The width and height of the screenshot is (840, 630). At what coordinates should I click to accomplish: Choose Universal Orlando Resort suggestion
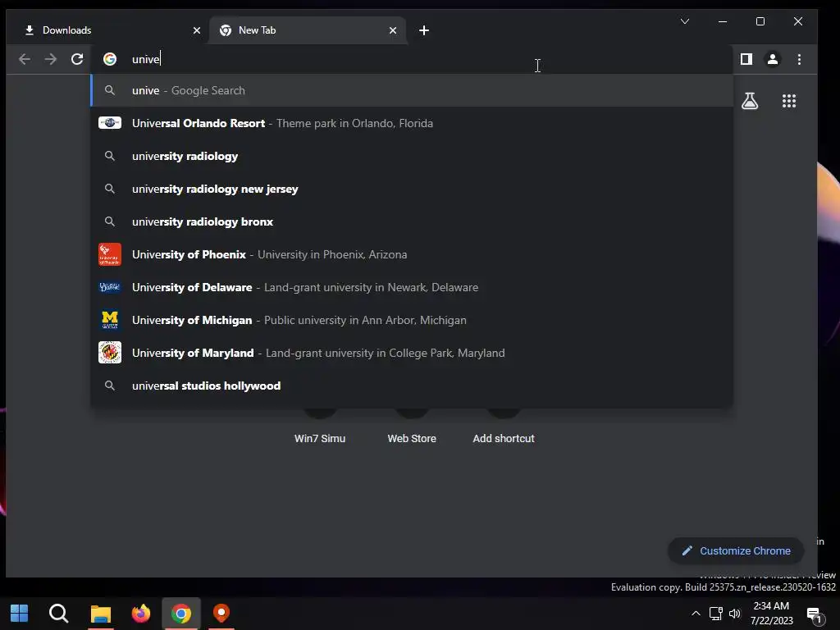coord(412,123)
